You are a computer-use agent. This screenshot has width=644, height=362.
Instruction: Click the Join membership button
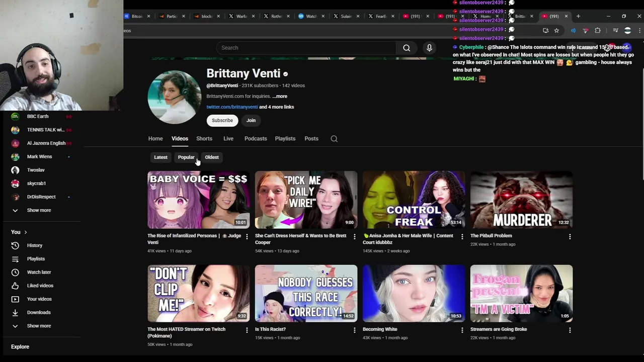coord(251,121)
